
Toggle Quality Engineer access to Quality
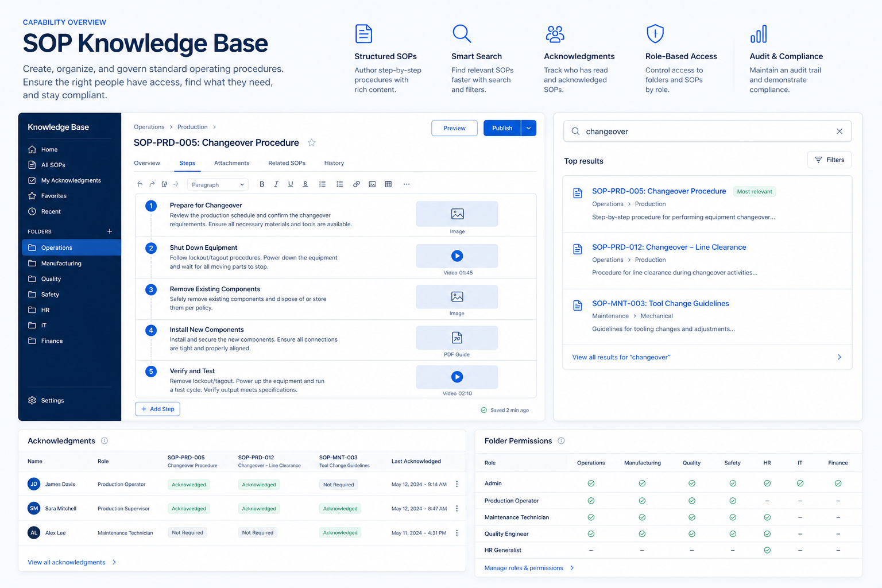coord(692,534)
